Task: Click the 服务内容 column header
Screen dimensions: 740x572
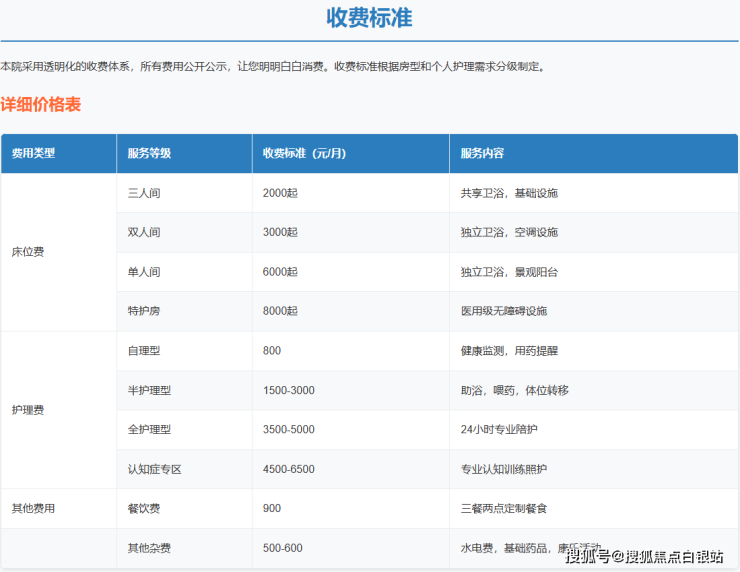Action: (482, 154)
